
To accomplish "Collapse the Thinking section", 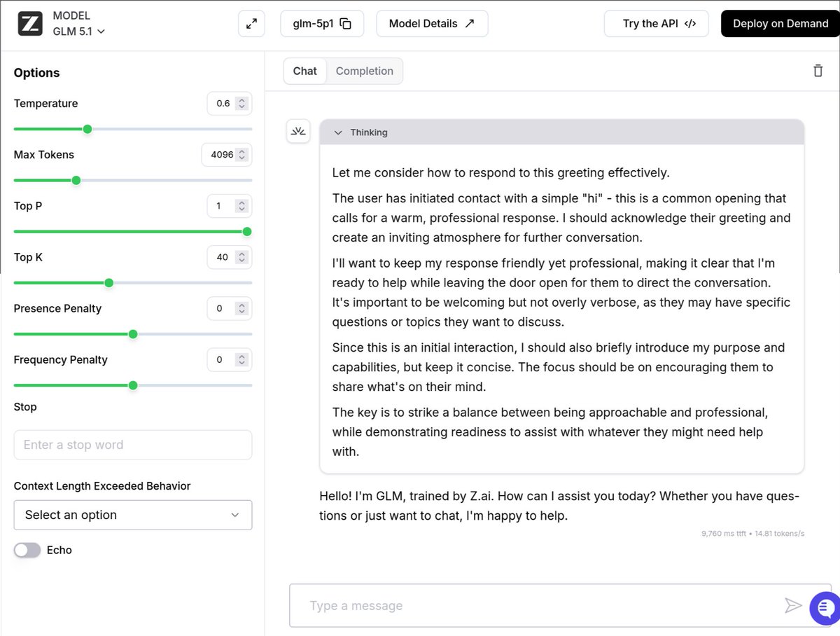I will (561, 132).
